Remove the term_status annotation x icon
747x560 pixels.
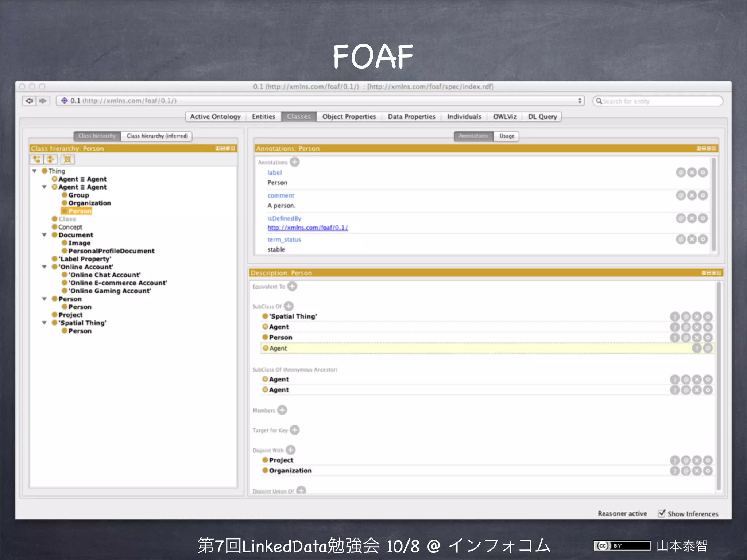click(x=692, y=239)
